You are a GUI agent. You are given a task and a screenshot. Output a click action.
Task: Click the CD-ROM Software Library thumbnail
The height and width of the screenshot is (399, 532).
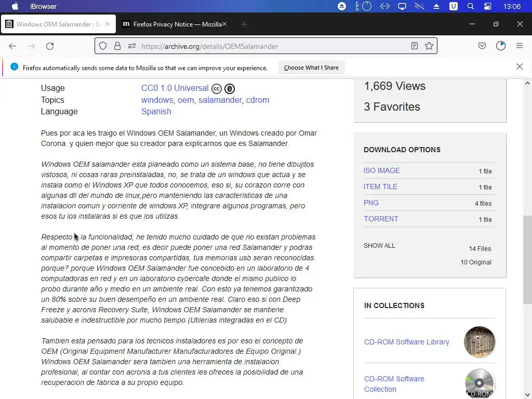(480, 342)
